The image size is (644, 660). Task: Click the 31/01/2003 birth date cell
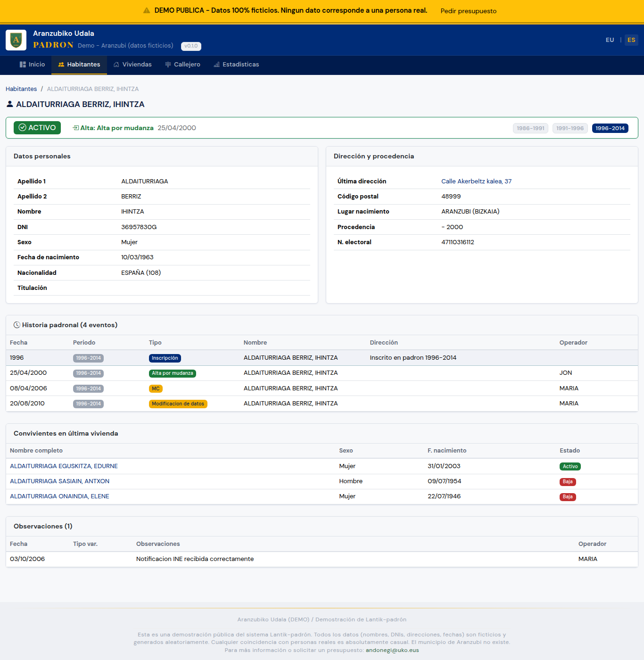coord(444,466)
